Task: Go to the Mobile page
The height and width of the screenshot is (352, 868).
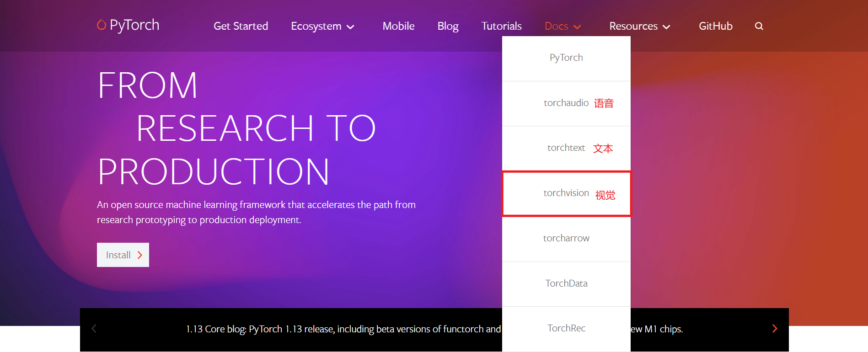Action: pyautogui.click(x=398, y=27)
